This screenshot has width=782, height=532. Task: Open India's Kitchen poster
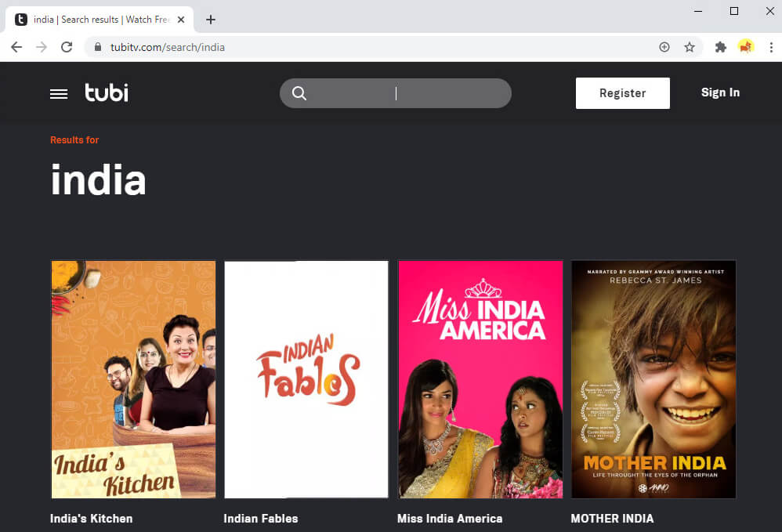pyautogui.click(x=134, y=379)
